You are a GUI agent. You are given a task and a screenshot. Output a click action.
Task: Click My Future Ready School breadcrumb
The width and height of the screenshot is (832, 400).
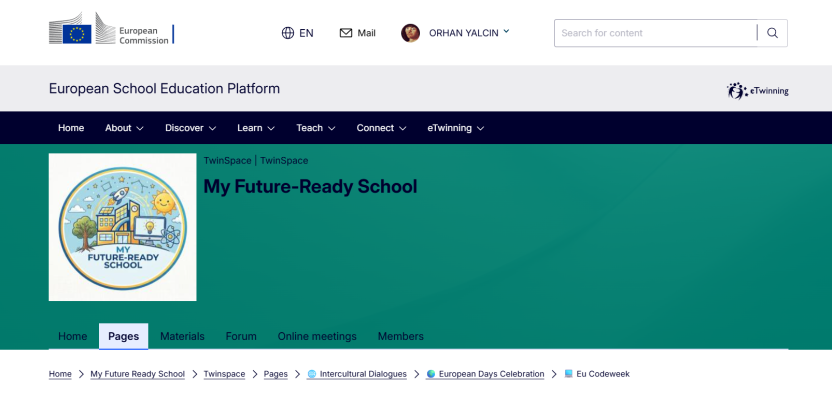coord(137,374)
